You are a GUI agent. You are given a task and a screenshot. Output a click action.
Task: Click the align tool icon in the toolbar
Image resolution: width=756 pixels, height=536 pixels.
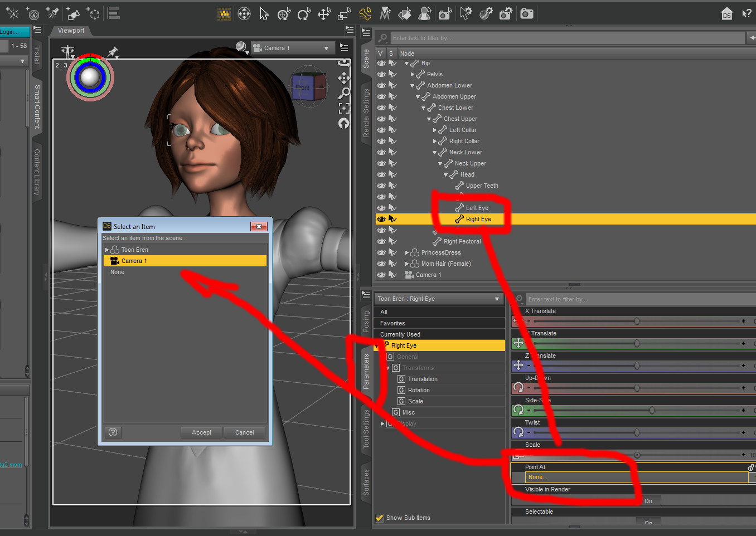pyautogui.click(x=114, y=14)
